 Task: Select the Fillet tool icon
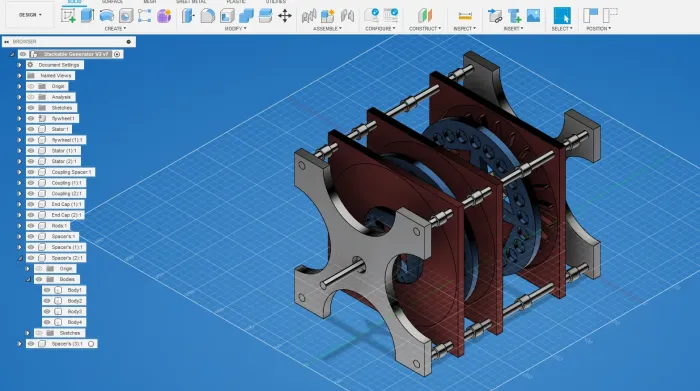[207, 16]
